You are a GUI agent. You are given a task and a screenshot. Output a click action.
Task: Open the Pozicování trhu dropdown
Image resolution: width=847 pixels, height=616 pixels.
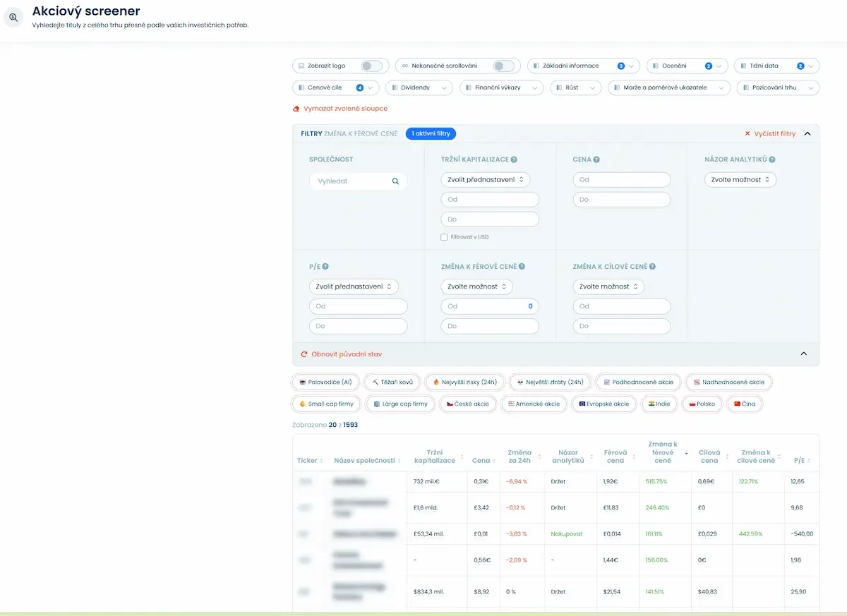778,88
